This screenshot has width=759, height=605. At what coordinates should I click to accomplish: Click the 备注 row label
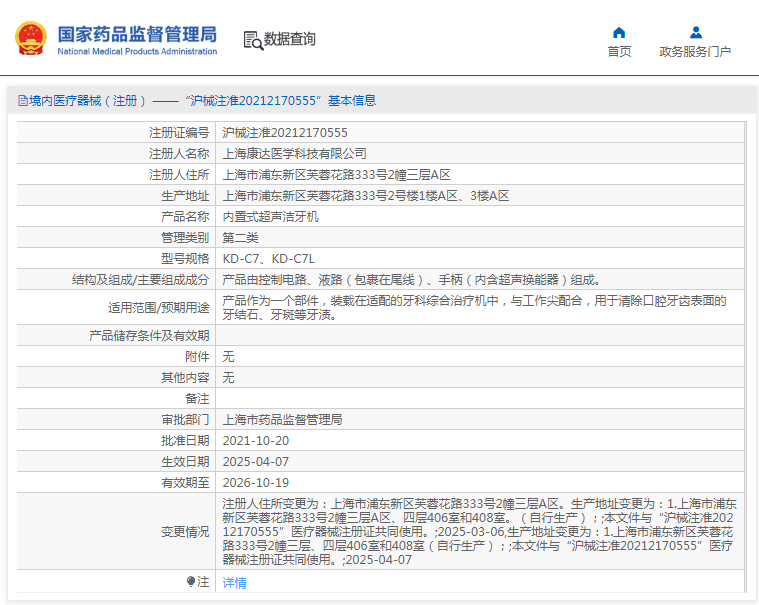(x=197, y=399)
